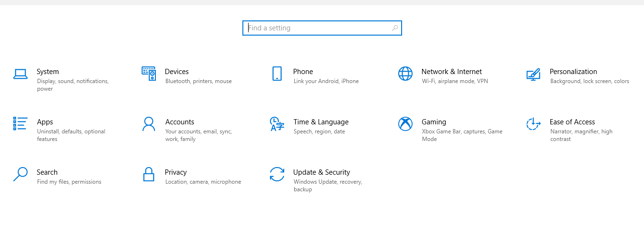The width and height of the screenshot is (644, 234).
Task: Click the Devices keyboard and speaker icon
Action: pyautogui.click(x=149, y=74)
